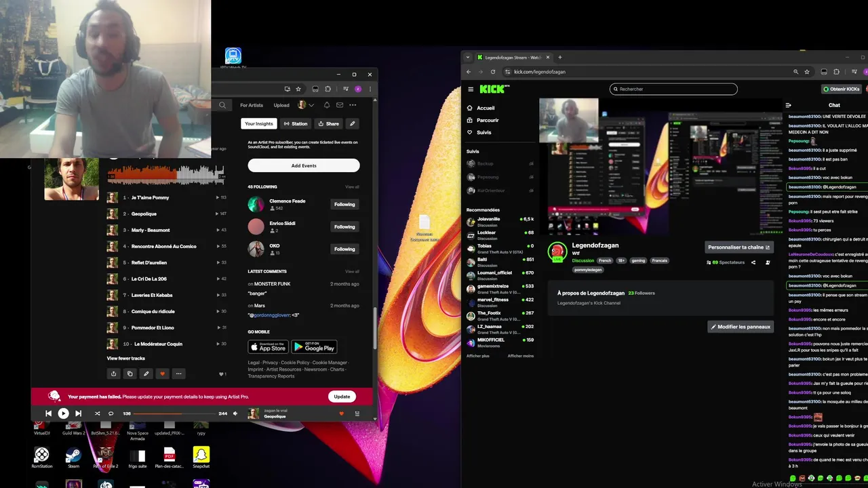This screenshot has height=488, width=868.
Task: Click playlist waveform to seek
Action: pos(166,174)
